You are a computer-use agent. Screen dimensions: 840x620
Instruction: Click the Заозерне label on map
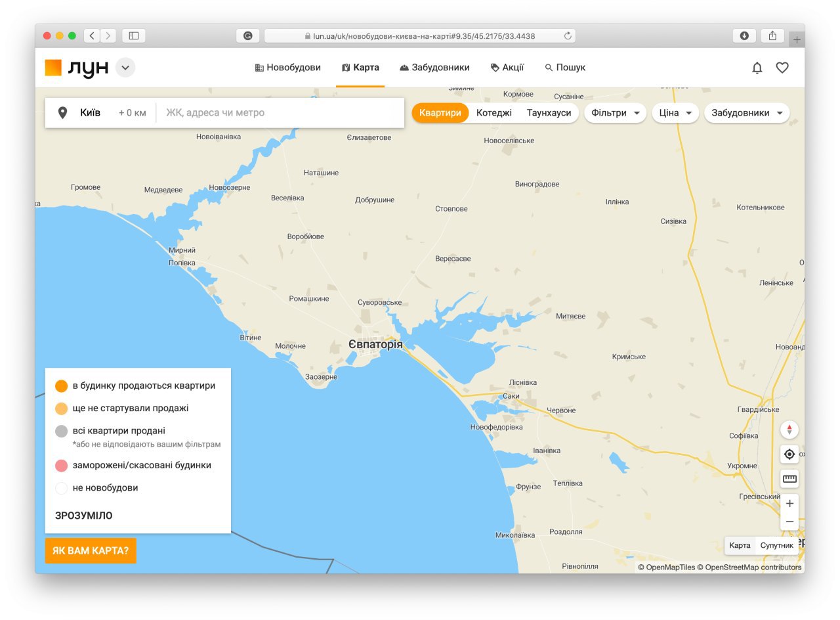(322, 377)
